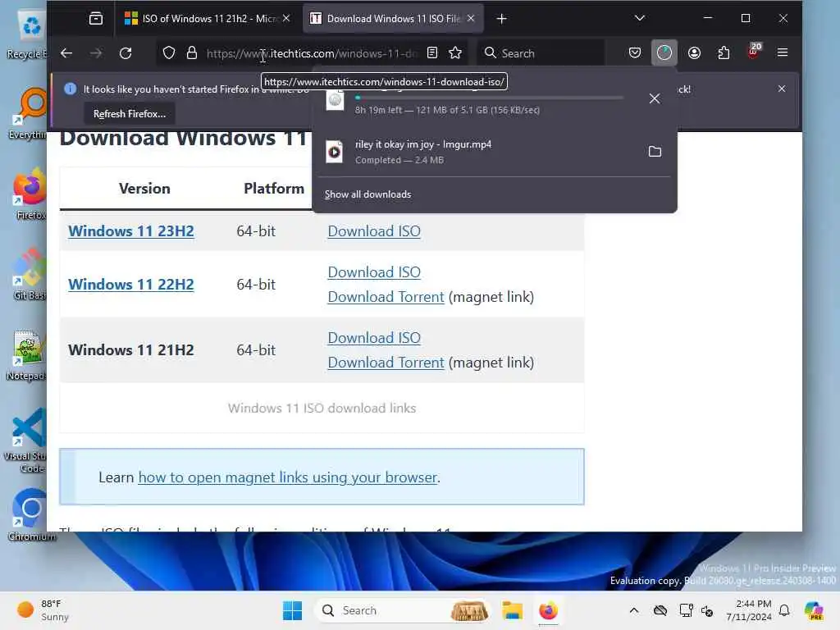Click Download Torrent for Windows 11 21H2

point(386,363)
